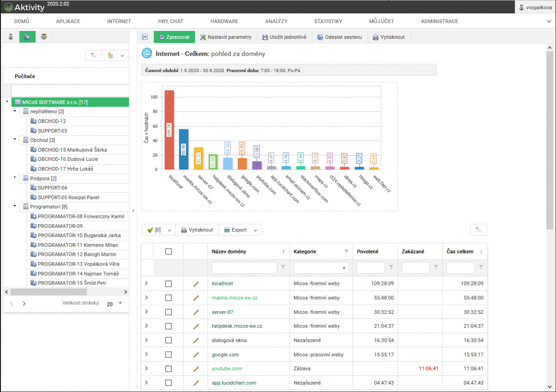Click the collapse panel icon left of Zpracovat

(x=145, y=37)
